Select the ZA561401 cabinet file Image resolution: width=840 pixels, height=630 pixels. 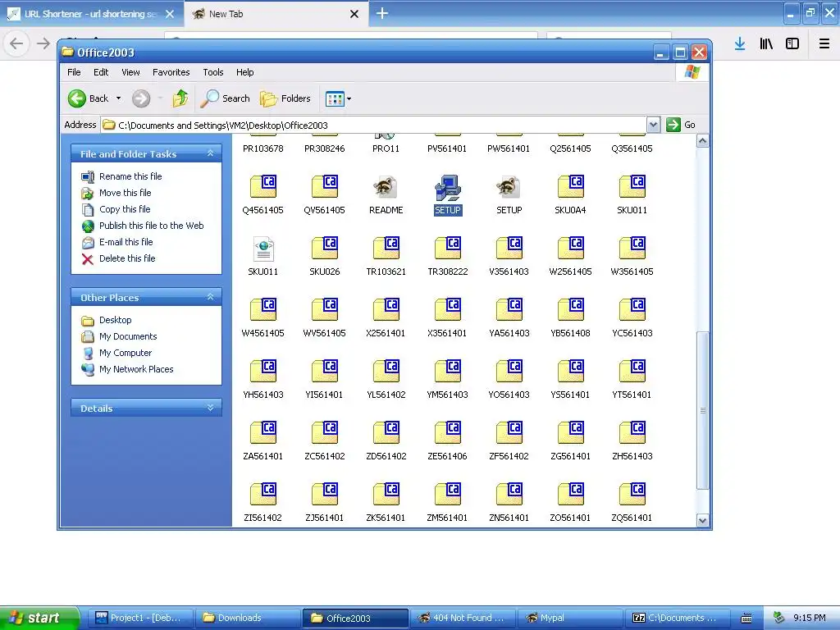(263, 433)
